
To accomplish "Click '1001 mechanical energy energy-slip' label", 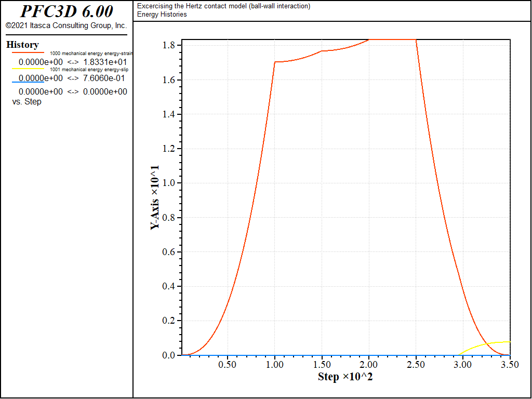I will [x=89, y=69].
